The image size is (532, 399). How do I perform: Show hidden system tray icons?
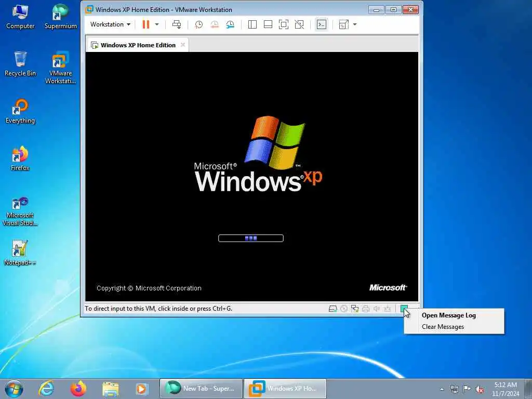(442, 389)
